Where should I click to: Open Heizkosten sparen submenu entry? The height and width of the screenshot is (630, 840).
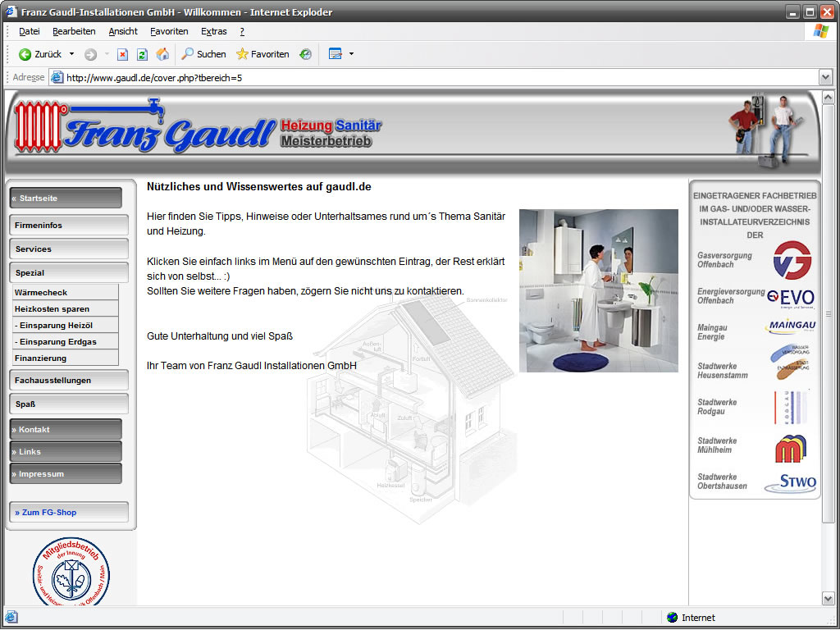[66, 309]
